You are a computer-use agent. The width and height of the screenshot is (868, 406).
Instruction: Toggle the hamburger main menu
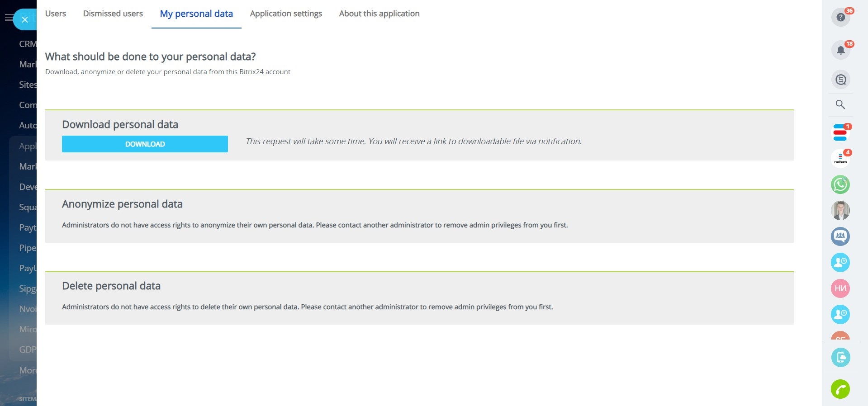point(8,18)
